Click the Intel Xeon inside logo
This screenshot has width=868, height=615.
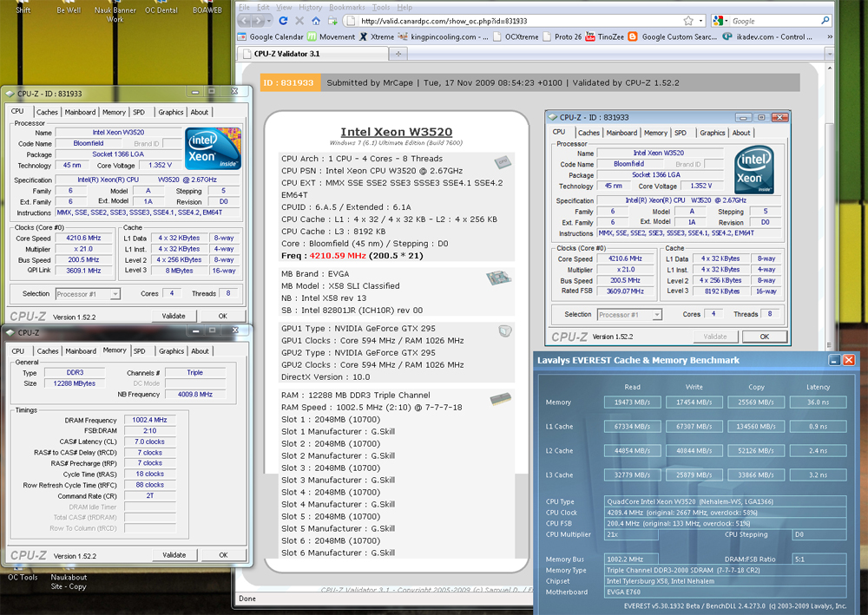pyautogui.click(x=213, y=148)
